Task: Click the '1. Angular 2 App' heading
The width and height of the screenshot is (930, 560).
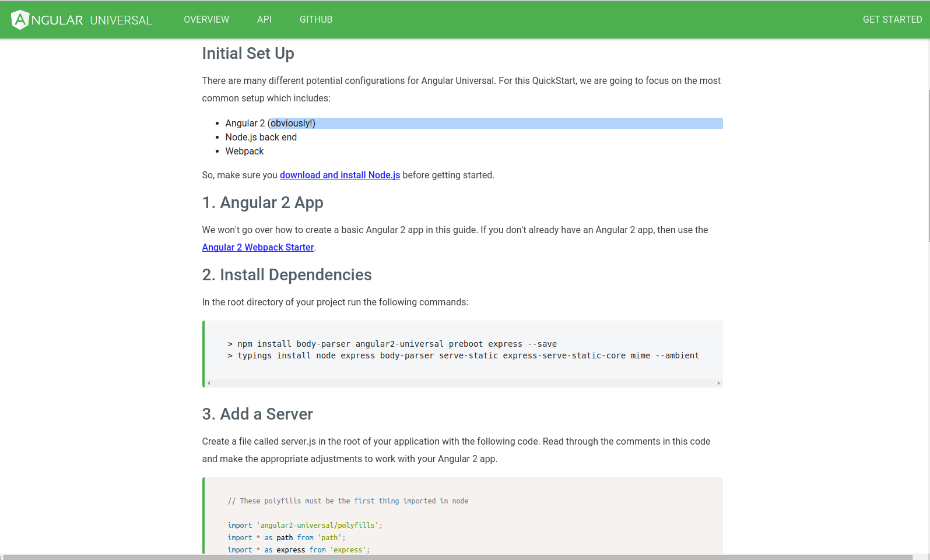Action: pos(262,203)
